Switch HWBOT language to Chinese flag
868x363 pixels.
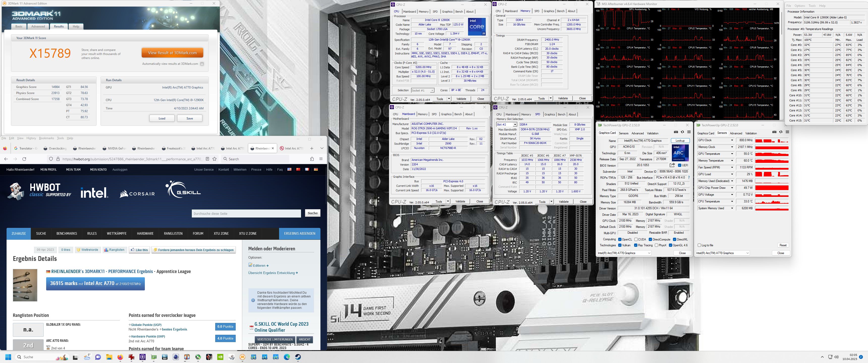click(298, 169)
